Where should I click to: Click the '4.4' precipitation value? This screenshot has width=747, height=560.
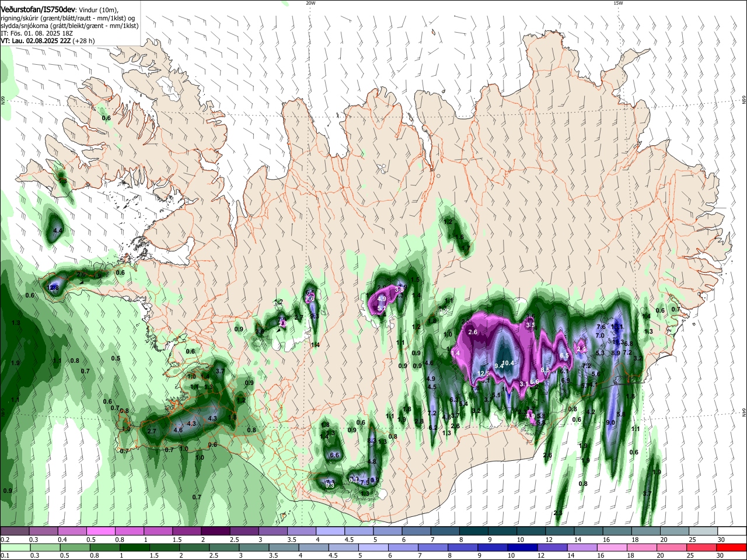(x=58, y=231)
